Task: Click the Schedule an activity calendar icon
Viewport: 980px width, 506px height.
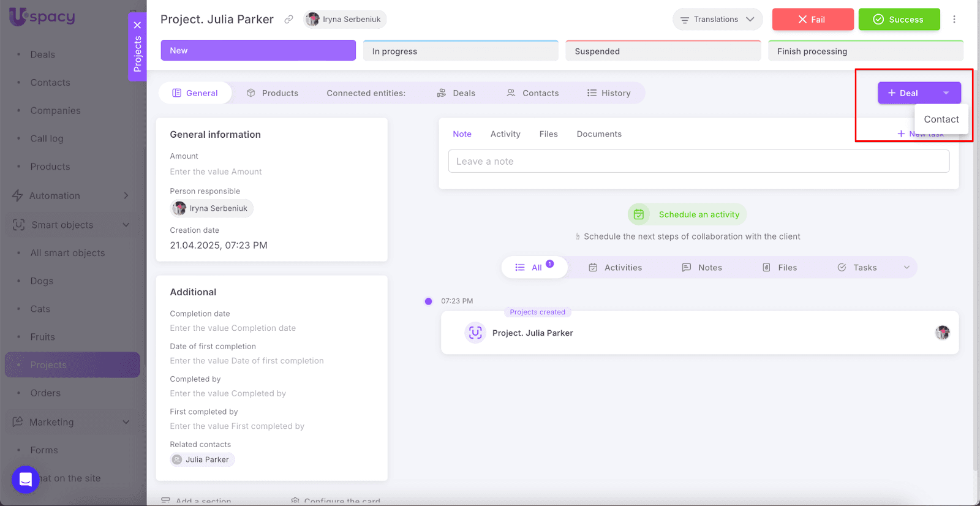Action: [x=638, y=214]
